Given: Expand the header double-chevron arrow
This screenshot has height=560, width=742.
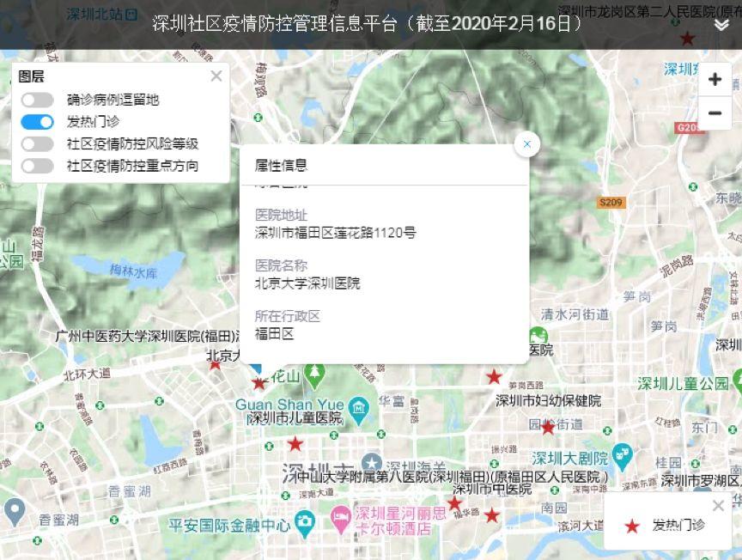Looking at the screenshot, I should (721, 25).
